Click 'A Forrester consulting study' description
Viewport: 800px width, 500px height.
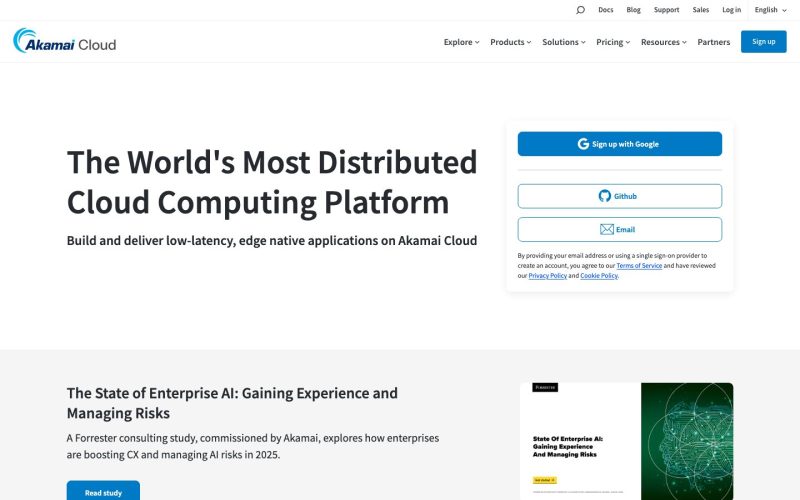tap(253, 446)
